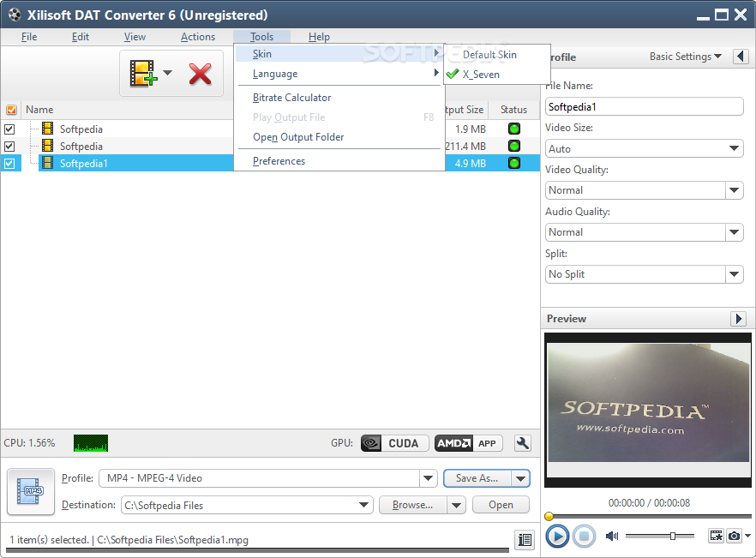Open the snapshot dropdown arrow beside the camera
Screen dimensions: 756x558
coord(747,536)
